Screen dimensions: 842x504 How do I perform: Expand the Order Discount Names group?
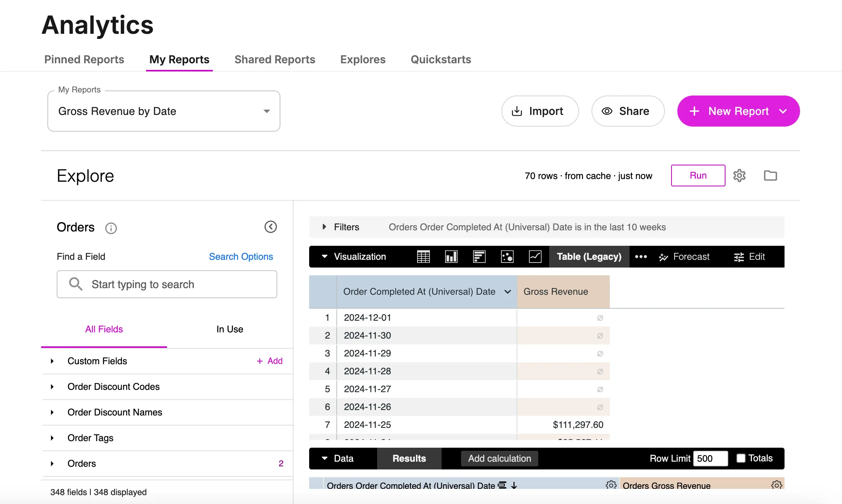(52, 412)
